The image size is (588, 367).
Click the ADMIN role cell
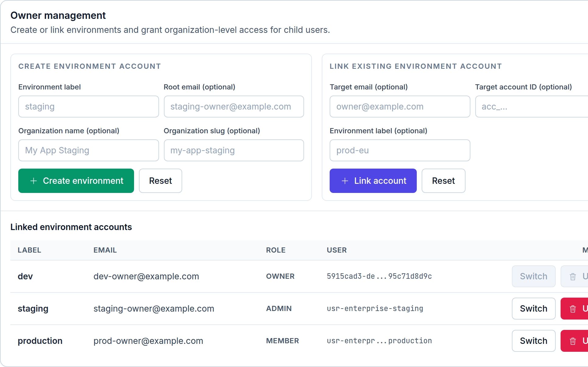[279, 309]
